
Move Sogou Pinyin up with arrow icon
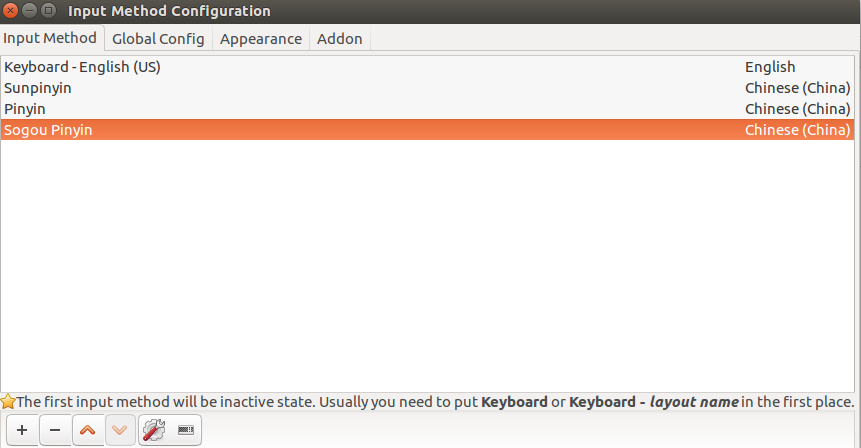[x=88, y=430]
